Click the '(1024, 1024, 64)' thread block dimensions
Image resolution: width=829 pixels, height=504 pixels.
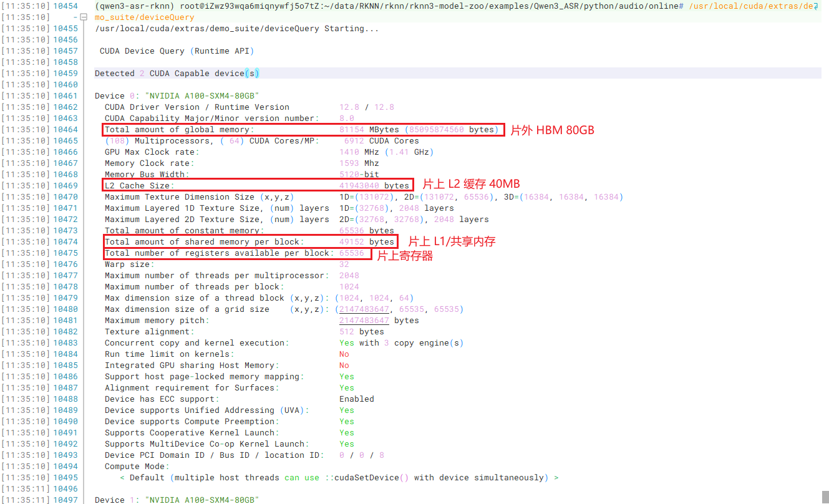[374, 298]
